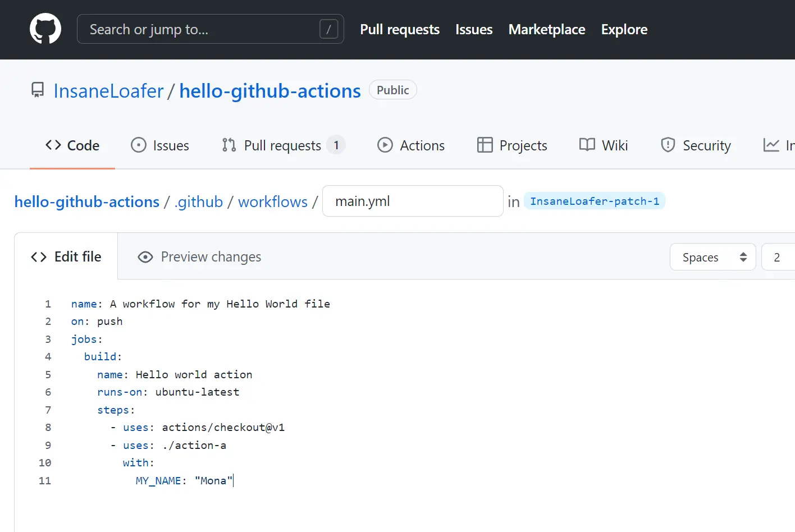Viewport: 795px width, 532px height.
Task: Open the InsaneLoafer user profile link
Action: click(x=108, y=91)
